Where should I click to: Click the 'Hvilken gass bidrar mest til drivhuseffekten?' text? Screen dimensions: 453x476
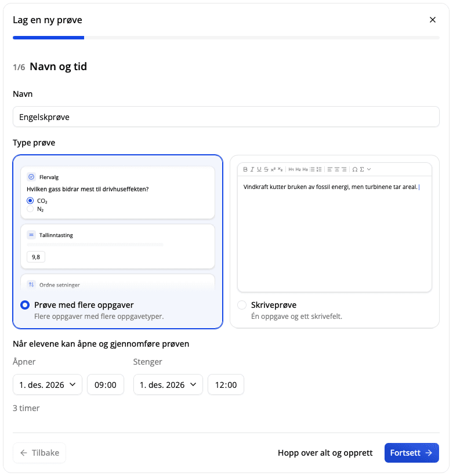[88, 189]
